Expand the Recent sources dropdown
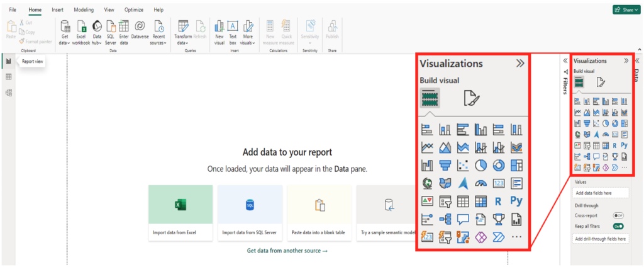This screenshot has width=644, height=267. tap(158, 30)
